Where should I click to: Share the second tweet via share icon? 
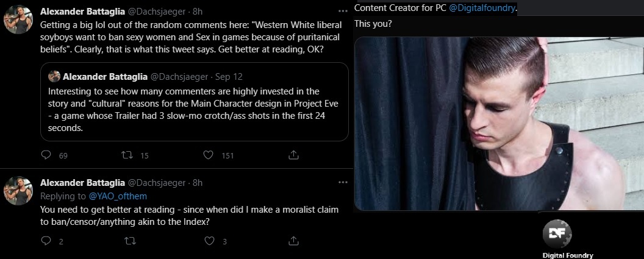pos(293,241)
